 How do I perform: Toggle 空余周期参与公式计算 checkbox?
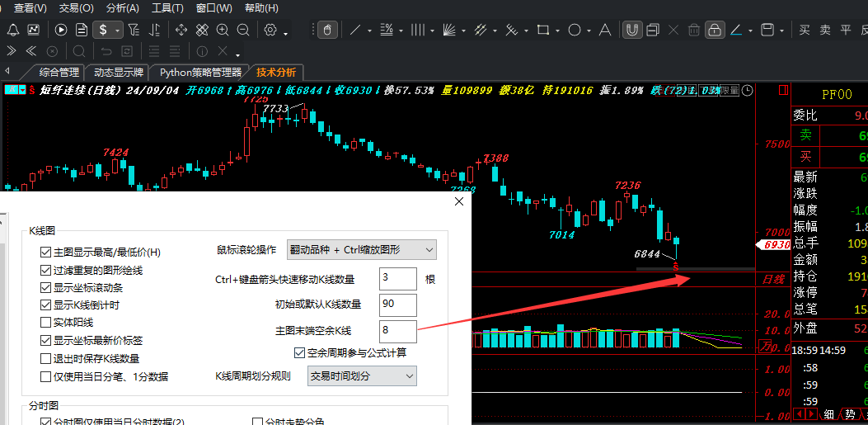point(299,352)
